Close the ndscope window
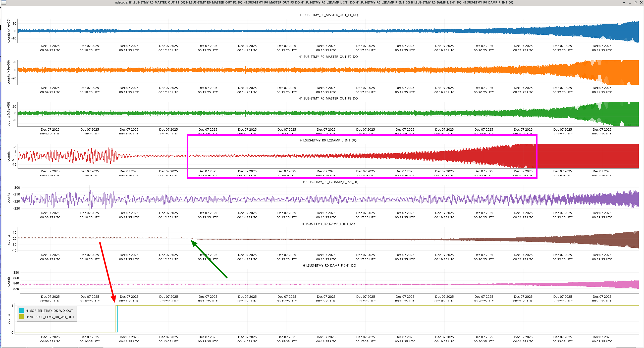 (641, 3)
